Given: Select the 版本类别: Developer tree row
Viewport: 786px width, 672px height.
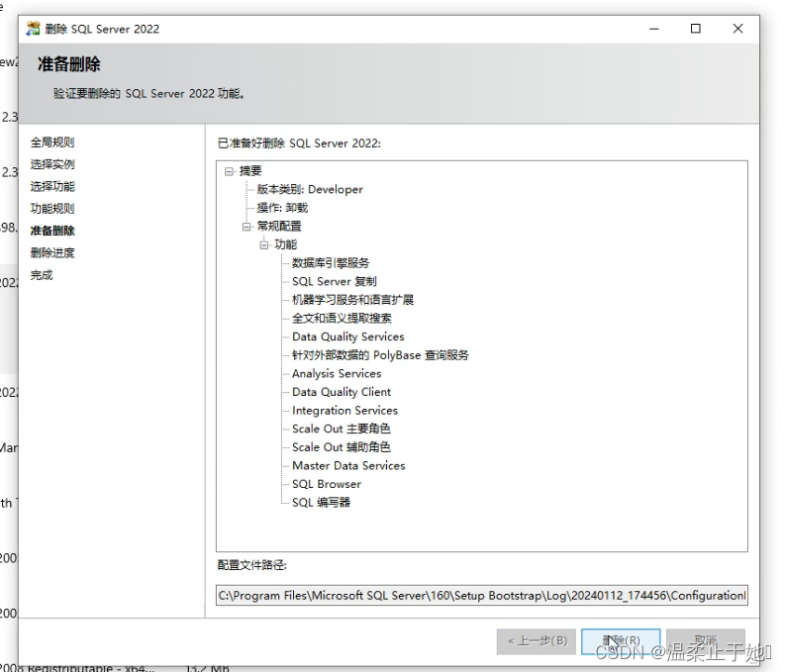Looking at the screenshot, I should (x=310, y=189).
